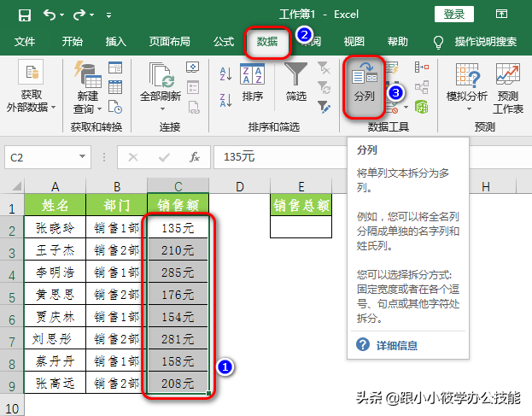The height and width of the screenshot is (416, 532).
Task: Click cell containing 285元
Action: [x=178, y=272]
